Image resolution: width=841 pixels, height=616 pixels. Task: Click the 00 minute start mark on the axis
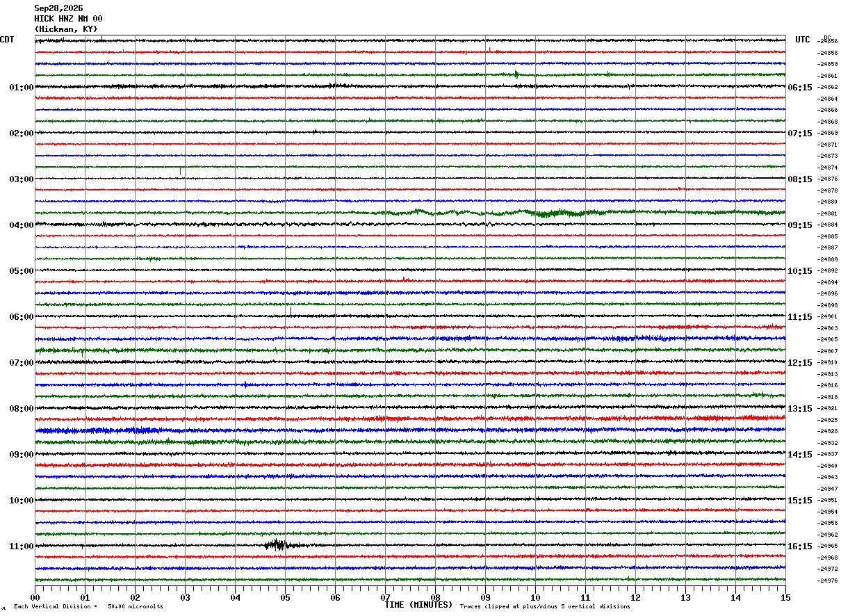35,597
